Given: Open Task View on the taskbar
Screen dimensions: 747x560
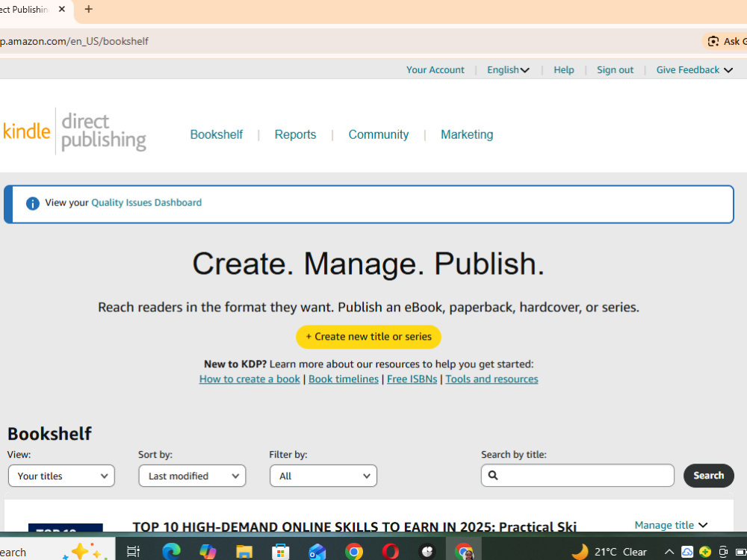Looking at the screenshot, I should tap(133, 552).
